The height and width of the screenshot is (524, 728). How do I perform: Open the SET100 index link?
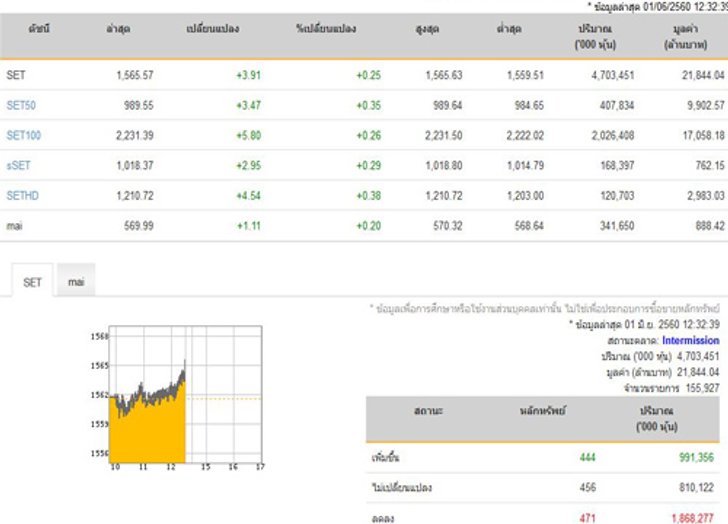point(24,136)
